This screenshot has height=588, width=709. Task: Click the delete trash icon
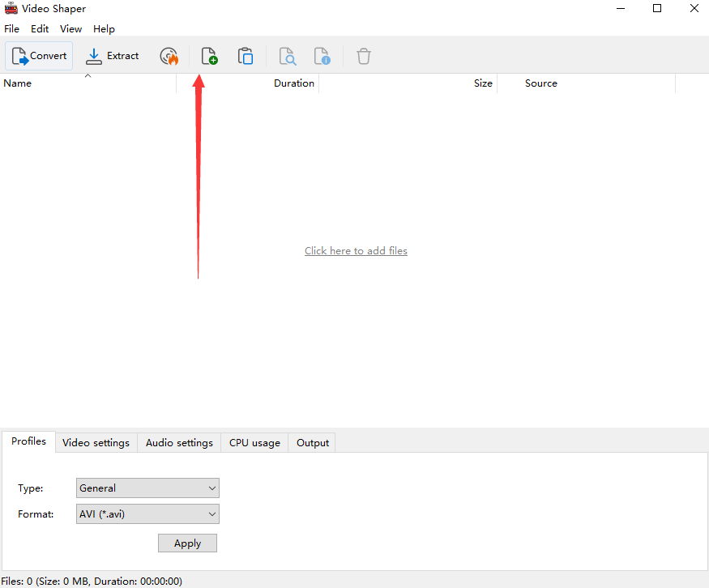[363, 55]
